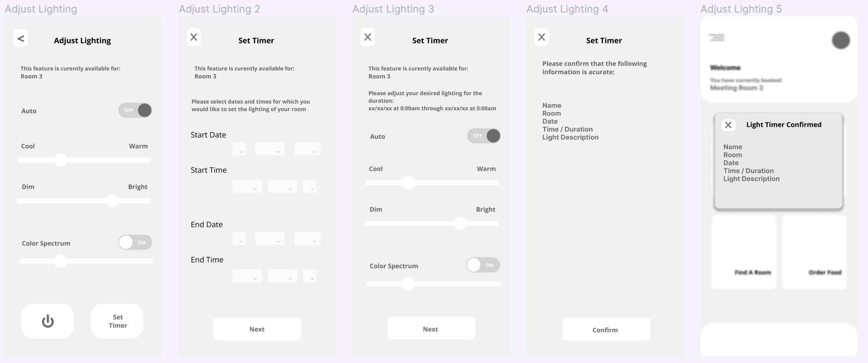
Task: Toggle Color Spectrum switch on Adjust Lighting screen
Action: pyautogui.click(x=135, y=243)
